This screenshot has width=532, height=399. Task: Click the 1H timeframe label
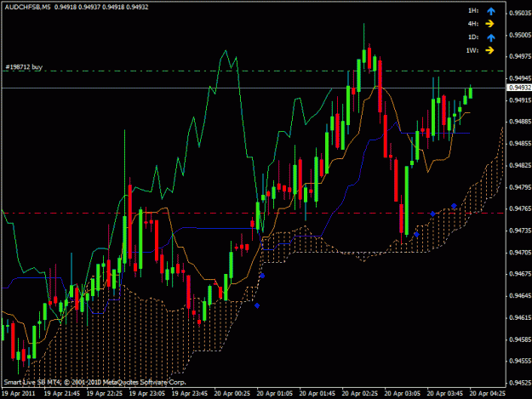click(x=473, y=11)
